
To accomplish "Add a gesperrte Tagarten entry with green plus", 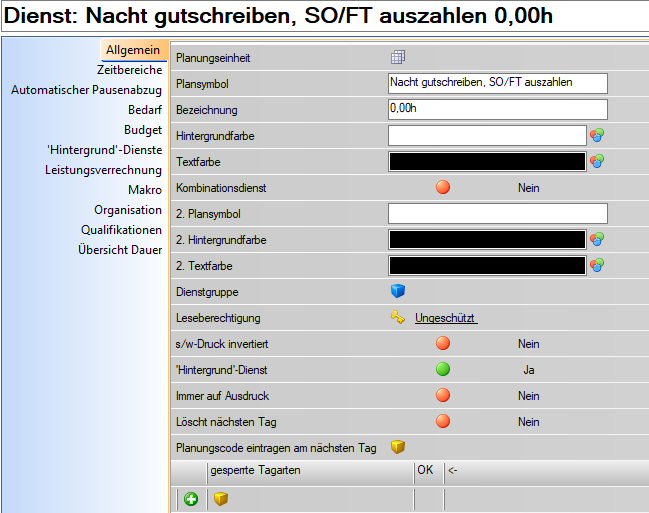I will [x=190, y=499].
